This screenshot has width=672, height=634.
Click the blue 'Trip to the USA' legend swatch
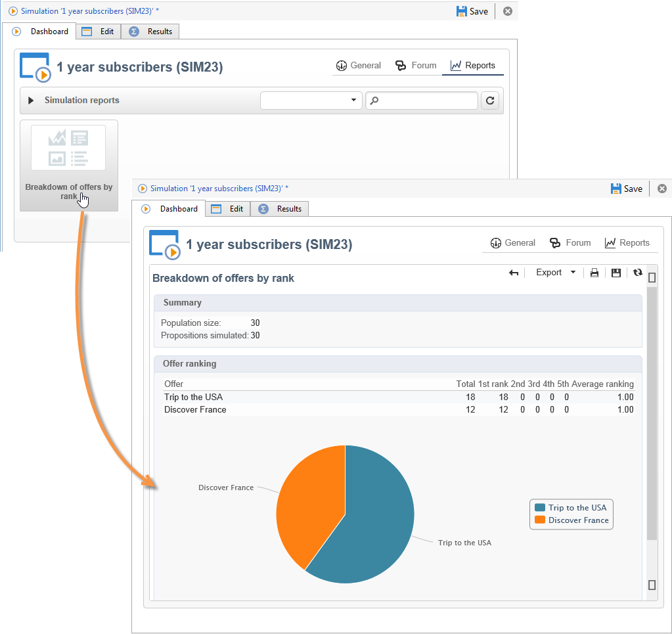click(x=540, y=508)
